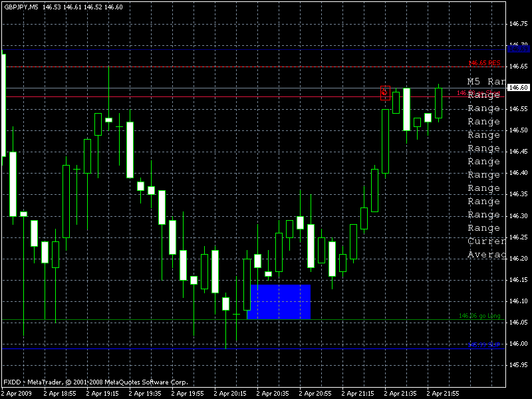The width and height of the screenshot is (532, 399).
Task: Click the 146.60 current price tag
Action: click(x=519, y=88)
